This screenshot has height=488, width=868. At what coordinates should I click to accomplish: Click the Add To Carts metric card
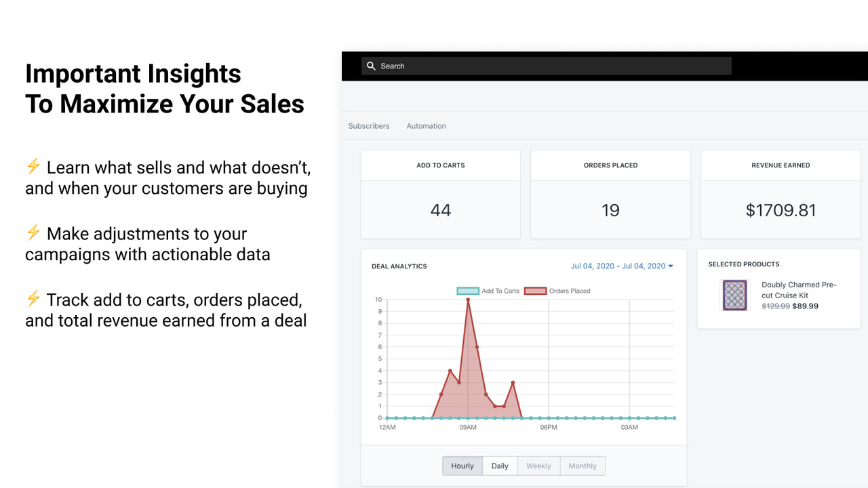(440, 195)
